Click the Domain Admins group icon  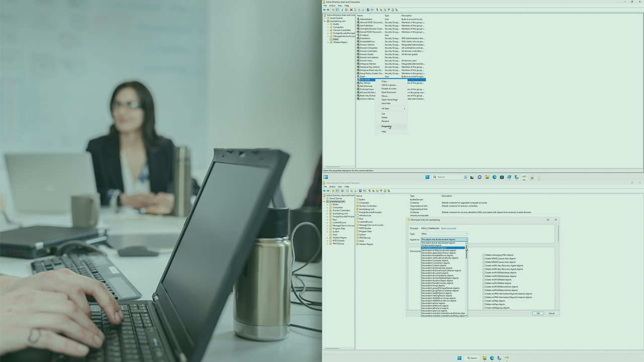358,45
